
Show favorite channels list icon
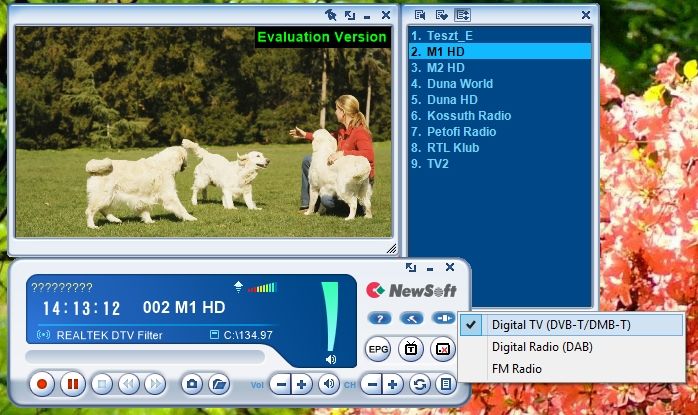point(441,15)
